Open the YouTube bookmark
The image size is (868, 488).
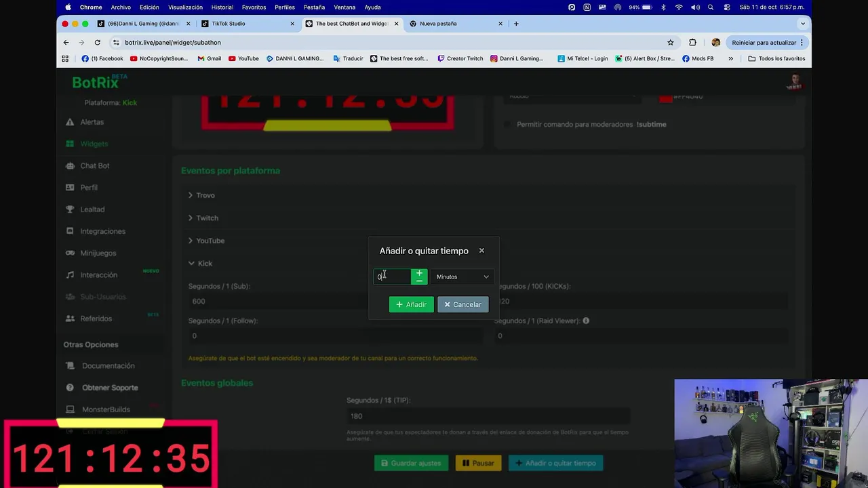[243, 58]
